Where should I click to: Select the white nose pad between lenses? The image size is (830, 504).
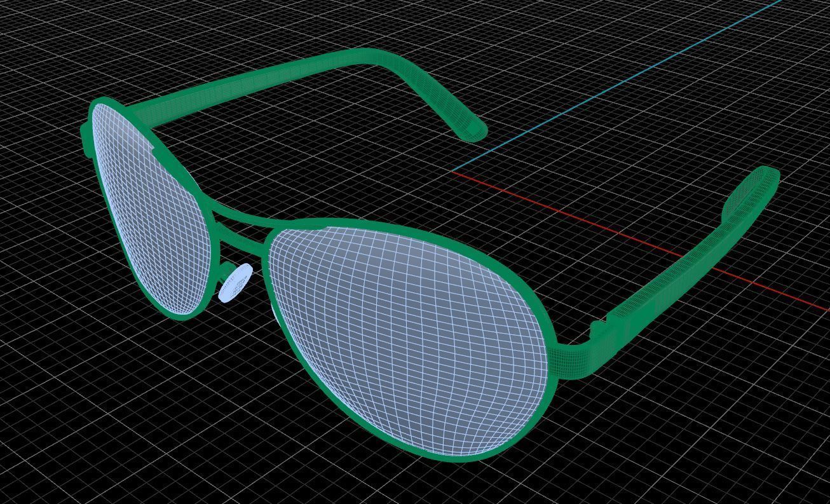(235, 283)
